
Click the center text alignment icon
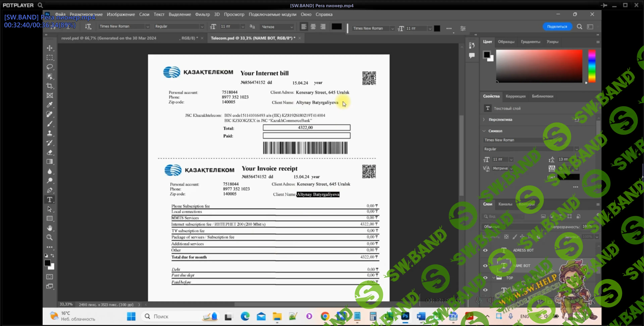[313, 27]
